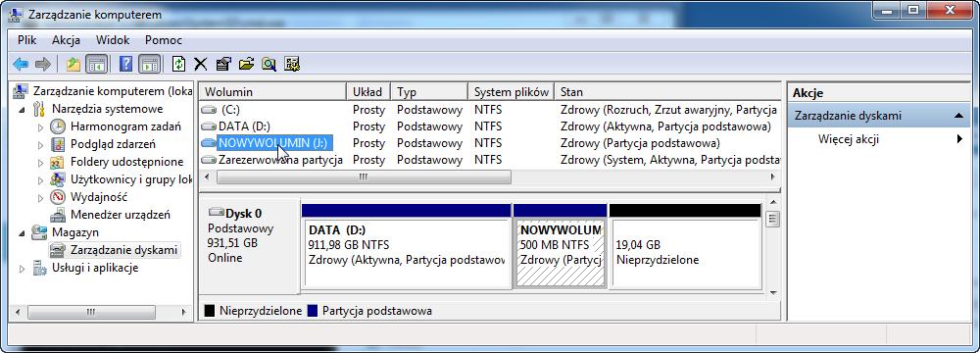Click the Up one level folder icon

(x=73, y=64)
